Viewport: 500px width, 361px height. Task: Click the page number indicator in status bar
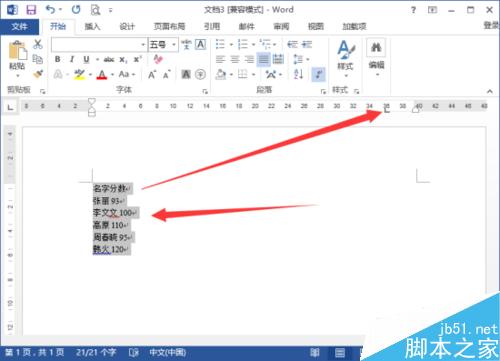point(35,352)
